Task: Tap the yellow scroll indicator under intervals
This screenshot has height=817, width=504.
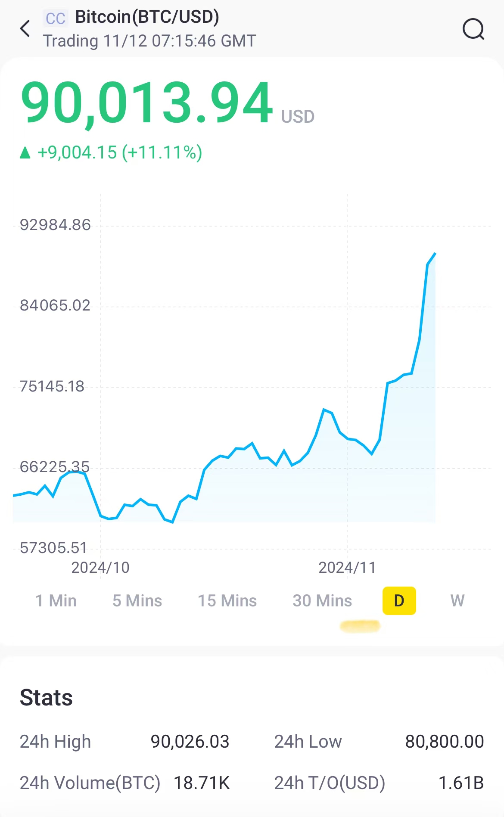Action: [360, 626]
